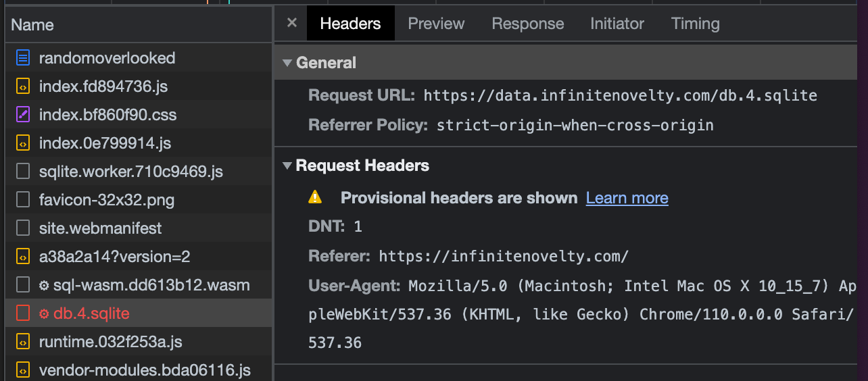
Task: Click the script icon for a38a2a14?version=2
Action: 23,257
